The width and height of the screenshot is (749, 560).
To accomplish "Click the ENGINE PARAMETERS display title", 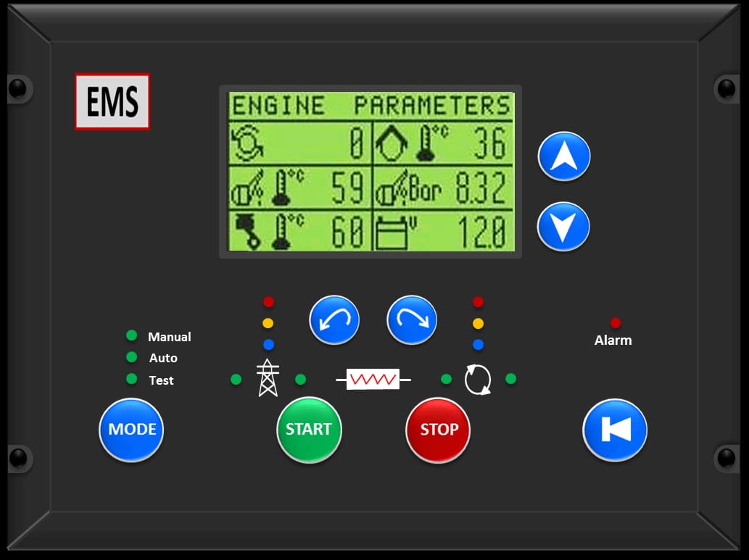I will [x=371, y=106].
